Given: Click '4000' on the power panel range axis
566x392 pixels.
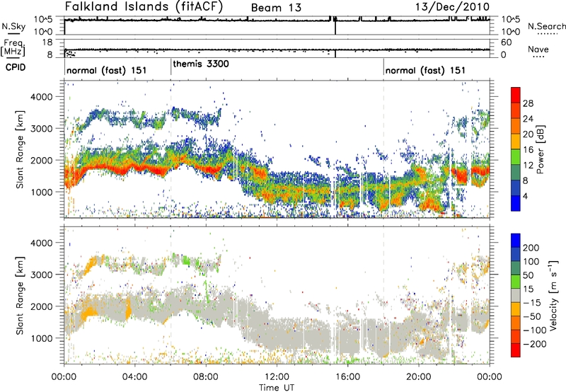Looking at the screenshot, I should [41, 97].
